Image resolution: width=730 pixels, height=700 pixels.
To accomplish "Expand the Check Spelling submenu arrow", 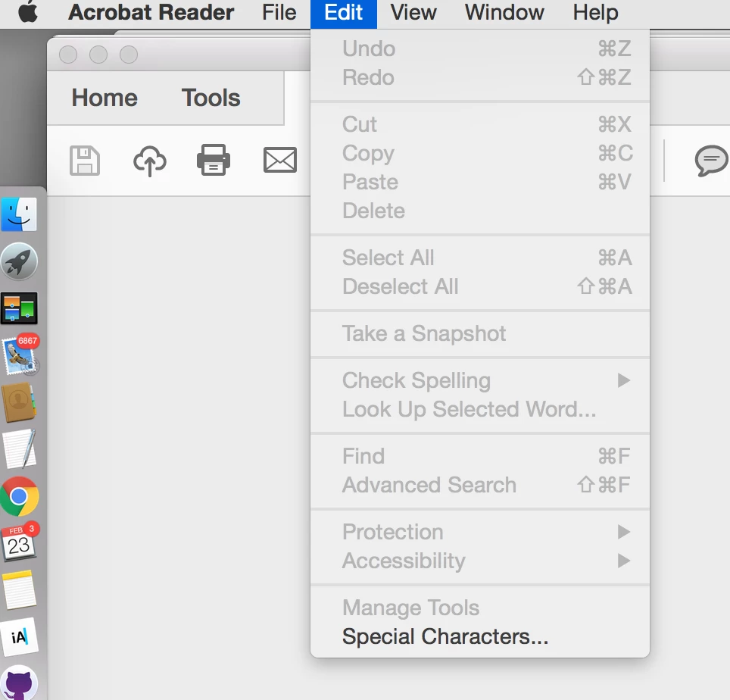I will pyautogui.click(x=623, y=380).
